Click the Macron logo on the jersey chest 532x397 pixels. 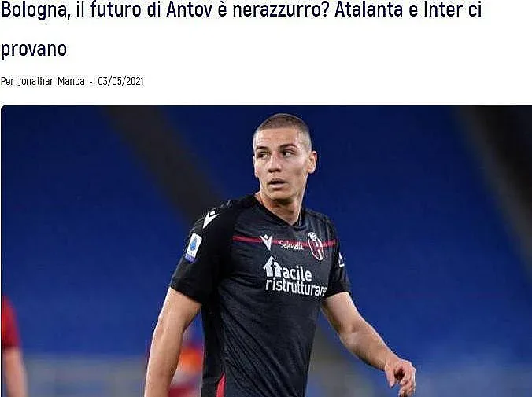click(x=266, y=241)
